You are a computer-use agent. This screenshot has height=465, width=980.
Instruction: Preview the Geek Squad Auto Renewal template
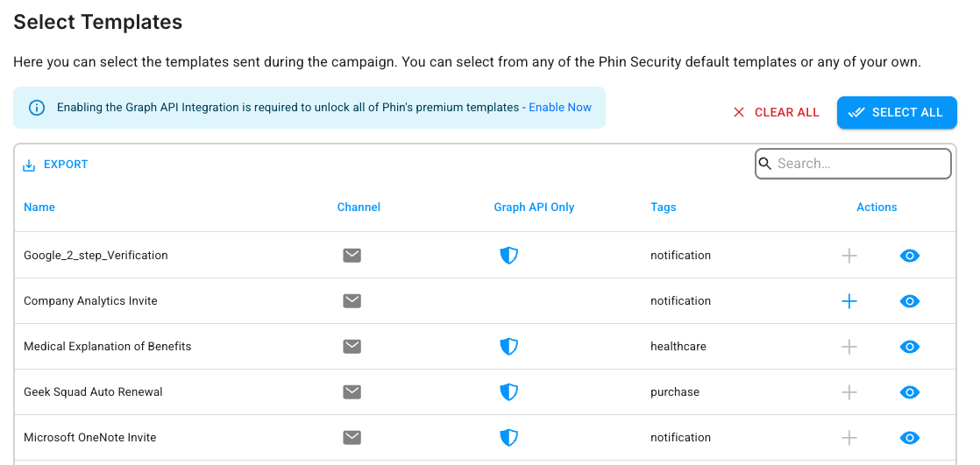coord(909,392)
